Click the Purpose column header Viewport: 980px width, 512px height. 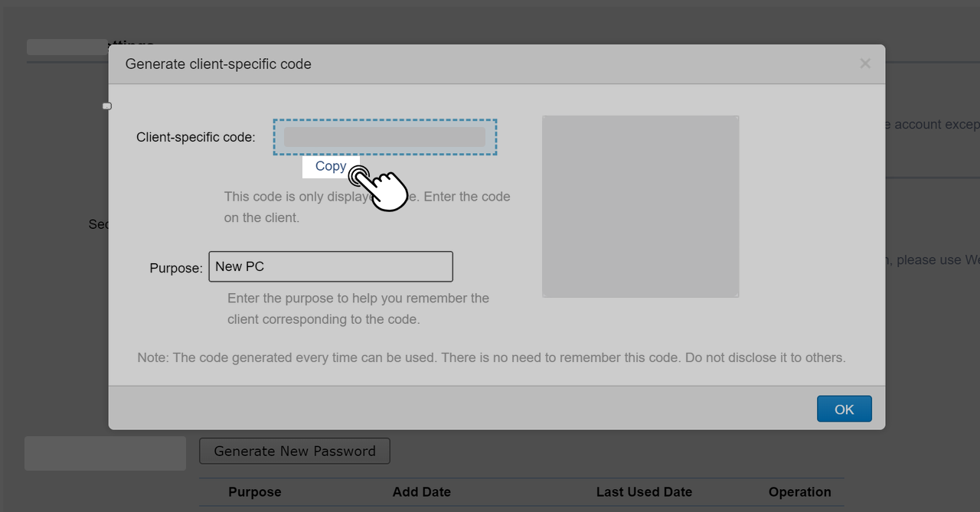pyautogui.click(x=254, y=492)
